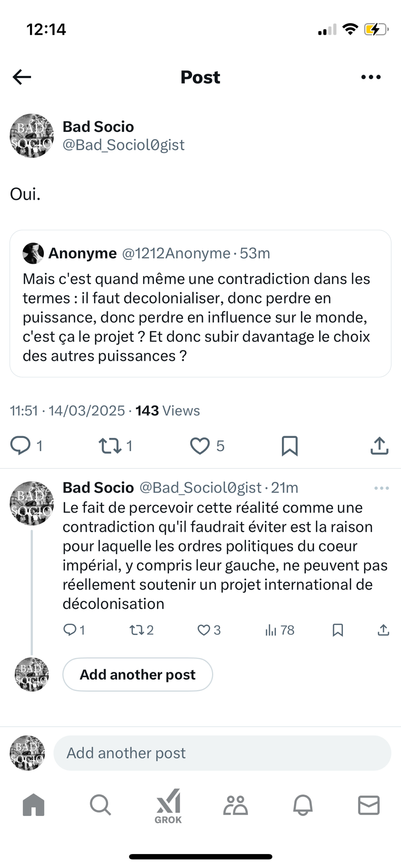
Task: Open the post options three-dot menu
Action: pos(371,77)
